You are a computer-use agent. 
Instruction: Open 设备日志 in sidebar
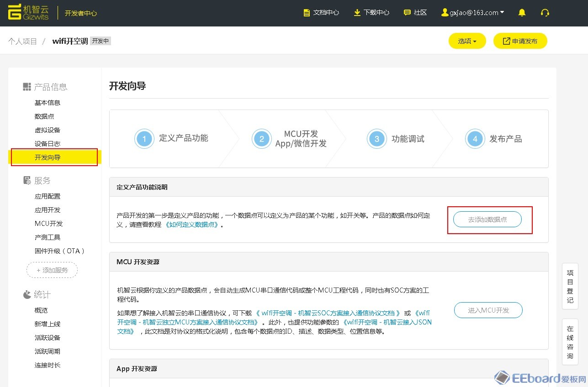tap(48, 144)
